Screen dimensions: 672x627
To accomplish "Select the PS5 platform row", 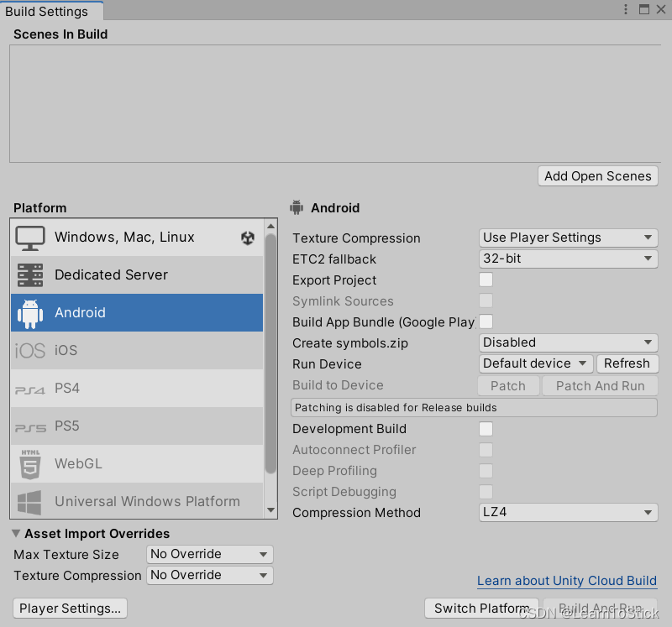I will pos(137,426).
